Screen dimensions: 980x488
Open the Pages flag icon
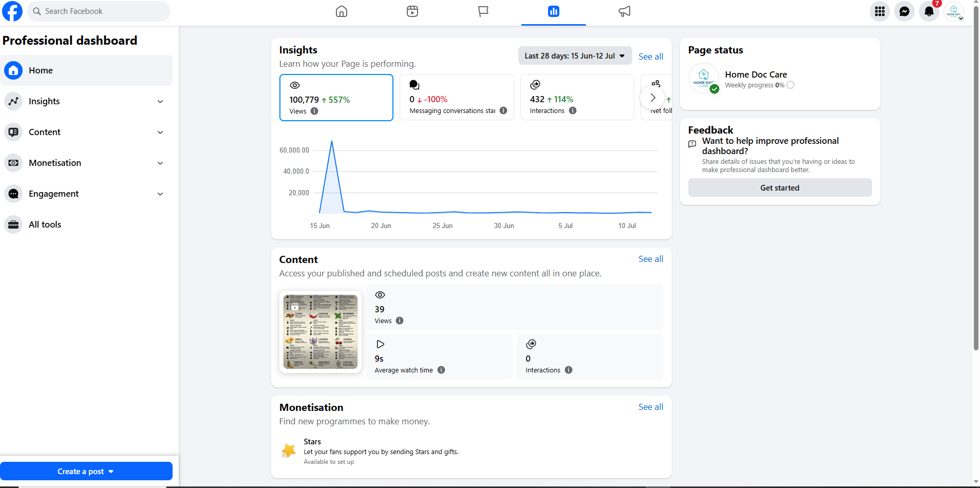click(483, 11)
